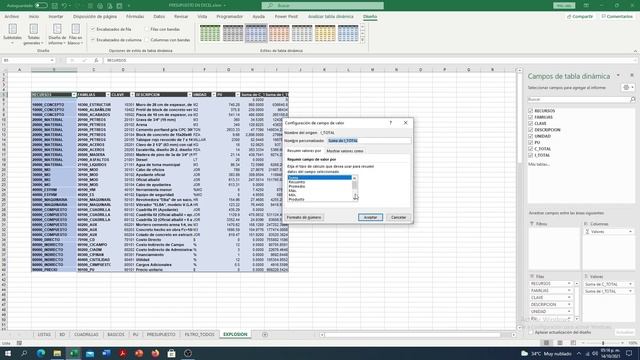Image resolution: width=640 pixels, height=360 pixels.
Task: Select the orange pivot table style
Action: 279,33
